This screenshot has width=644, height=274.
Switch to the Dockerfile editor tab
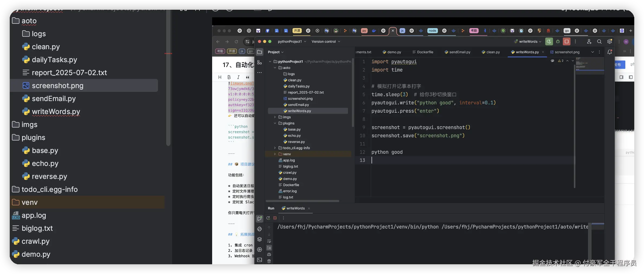[423, 52]
